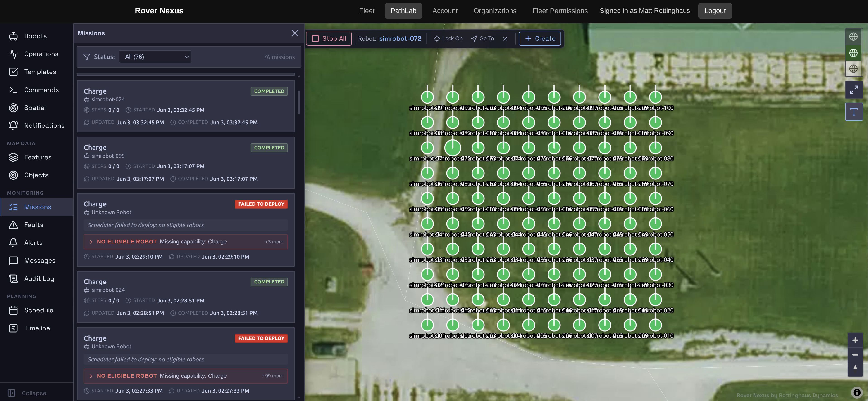The image size is (868, 401).
Task: Select the simrobot-100 map marker
Action: click(655, 97)
